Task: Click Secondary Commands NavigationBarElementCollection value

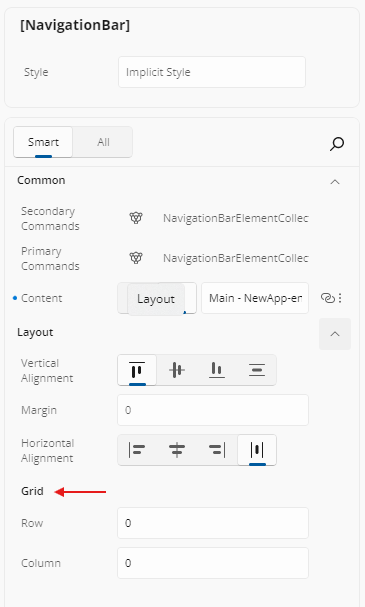Action: [x=236, y=218]
